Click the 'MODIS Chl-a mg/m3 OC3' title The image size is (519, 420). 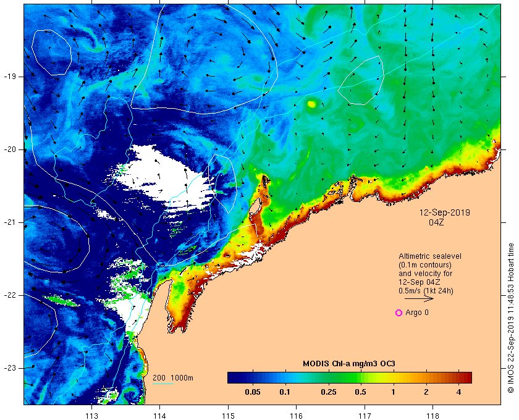(x=349, y=364)
